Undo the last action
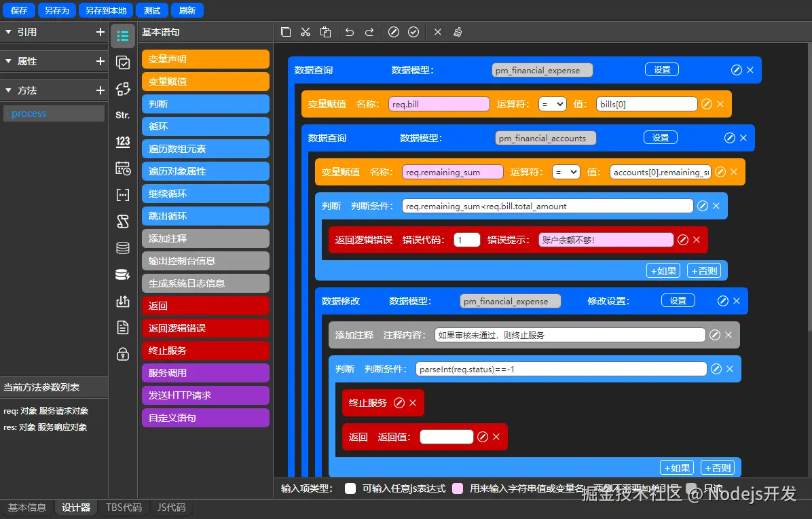This screenshot has width=812, height=519. pos(350,32)
